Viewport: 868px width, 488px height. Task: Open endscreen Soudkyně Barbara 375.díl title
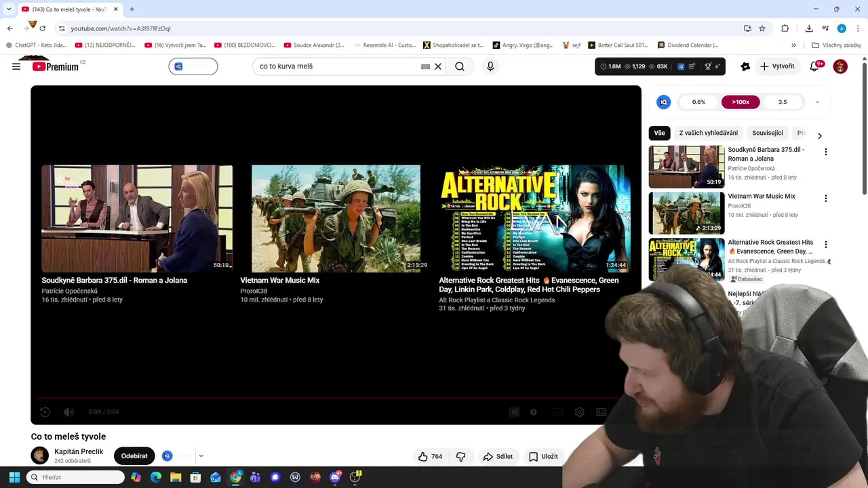[x=114, y=280]
